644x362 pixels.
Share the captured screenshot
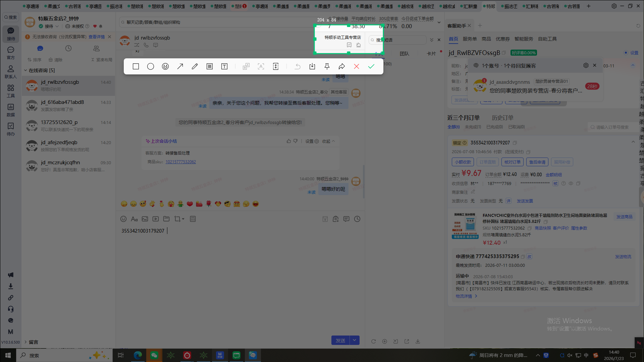pyautogui.click(x=342, y=66)
